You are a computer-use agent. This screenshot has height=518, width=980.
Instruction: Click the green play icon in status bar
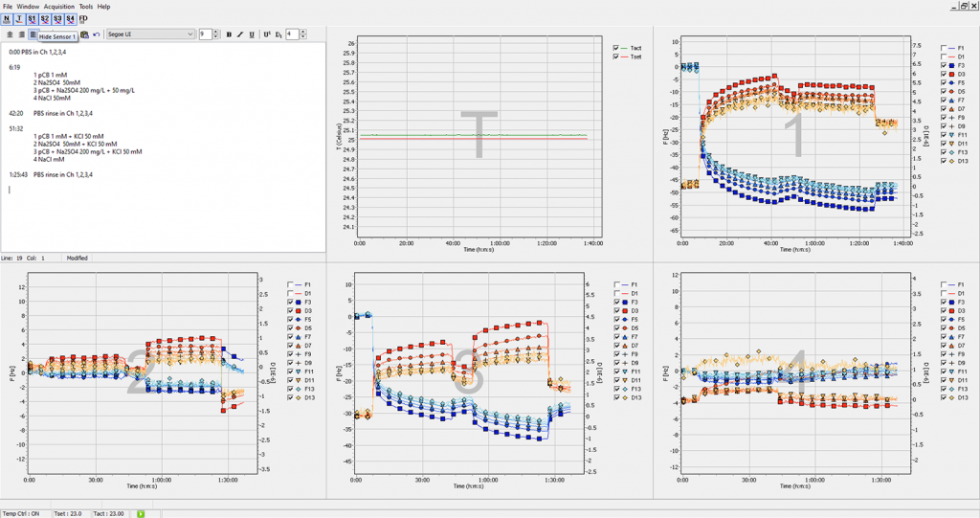point(141,513)
